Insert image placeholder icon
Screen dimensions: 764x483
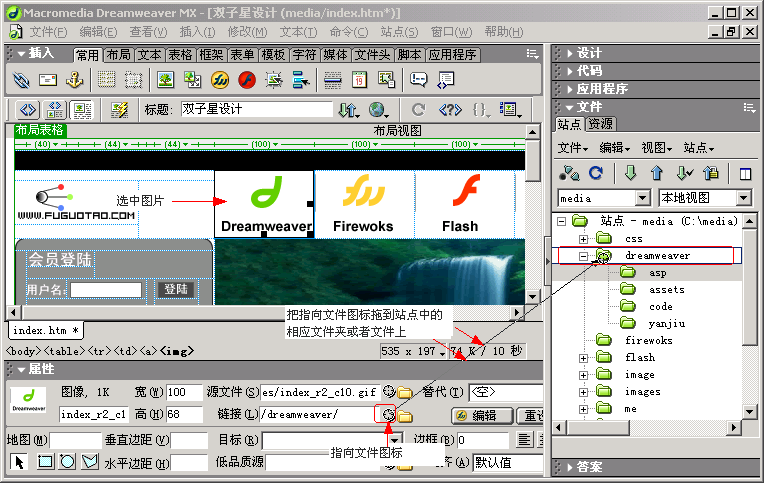tap(192, 79)
